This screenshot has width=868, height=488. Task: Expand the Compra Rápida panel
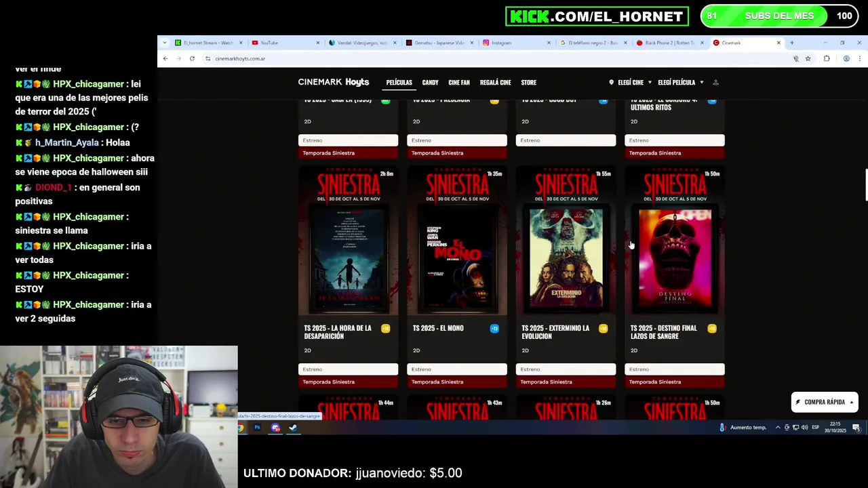pyautogui.click(x=825, y=402)
